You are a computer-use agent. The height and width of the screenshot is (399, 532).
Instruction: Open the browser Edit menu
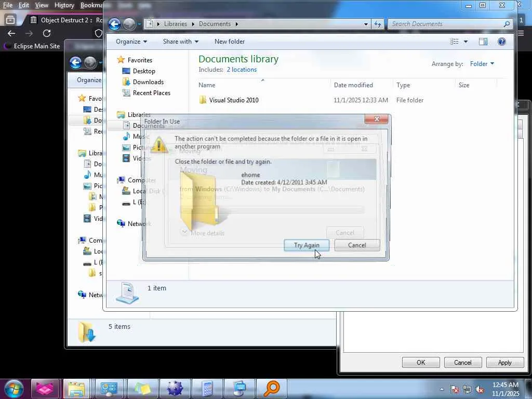coord(23,5)
